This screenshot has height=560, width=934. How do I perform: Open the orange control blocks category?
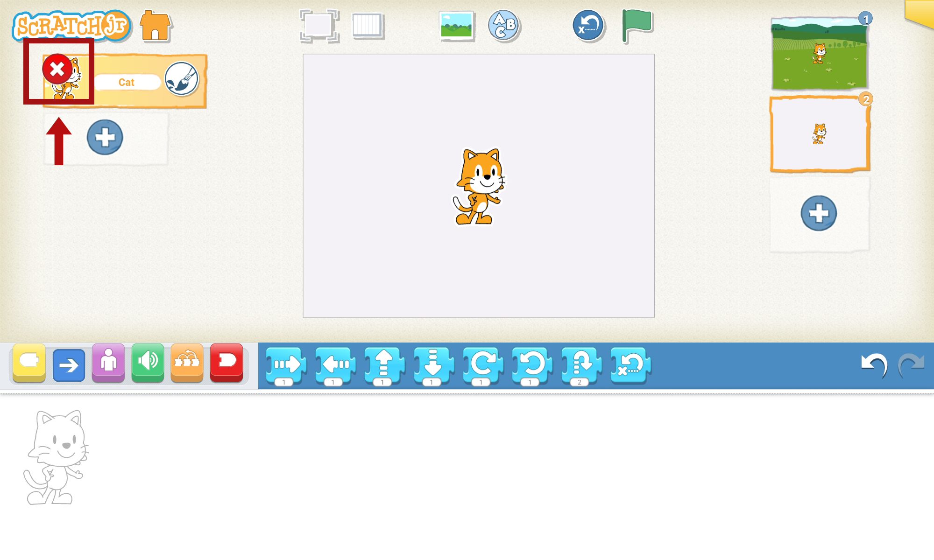187,363
